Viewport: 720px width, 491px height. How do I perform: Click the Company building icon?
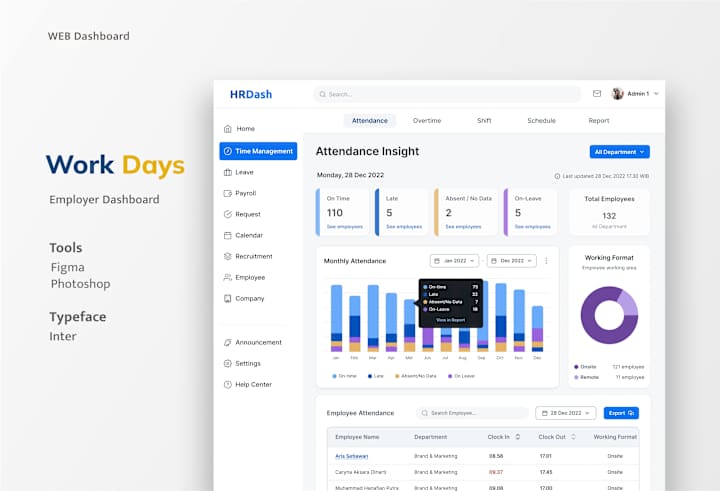pos(227,299)
